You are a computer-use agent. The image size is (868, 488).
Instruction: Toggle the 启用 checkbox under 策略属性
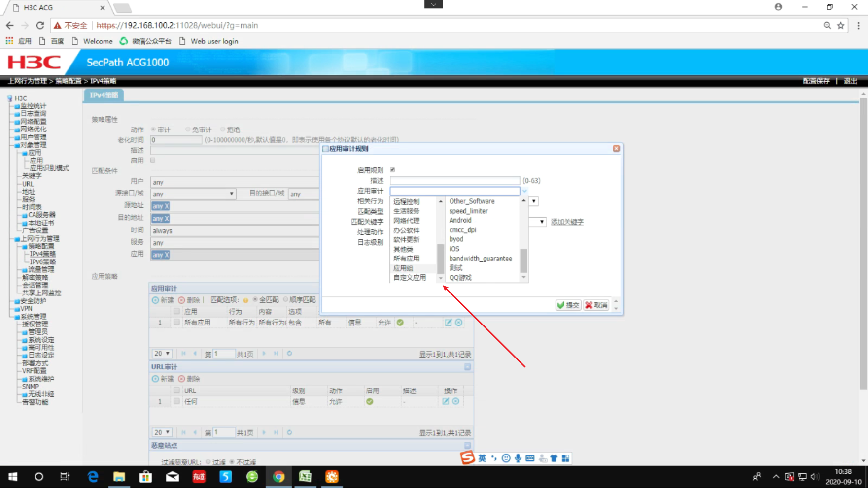tap(153, 160)
